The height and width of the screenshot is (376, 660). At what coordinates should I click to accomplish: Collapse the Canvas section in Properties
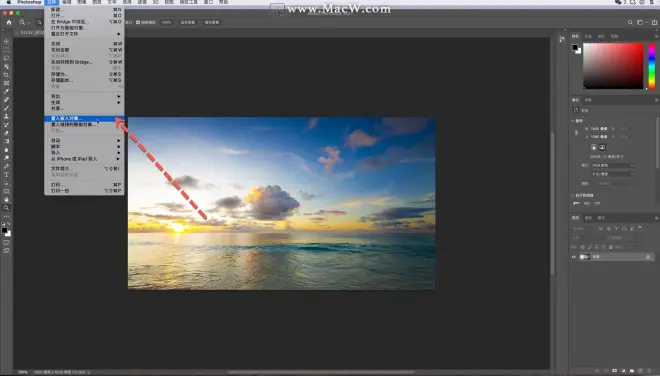572,121
